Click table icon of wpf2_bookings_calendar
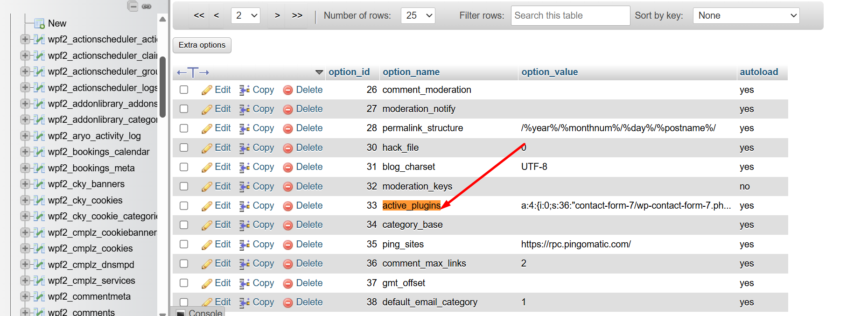This screenshot has height=316, width=868. tap(39, 152)
